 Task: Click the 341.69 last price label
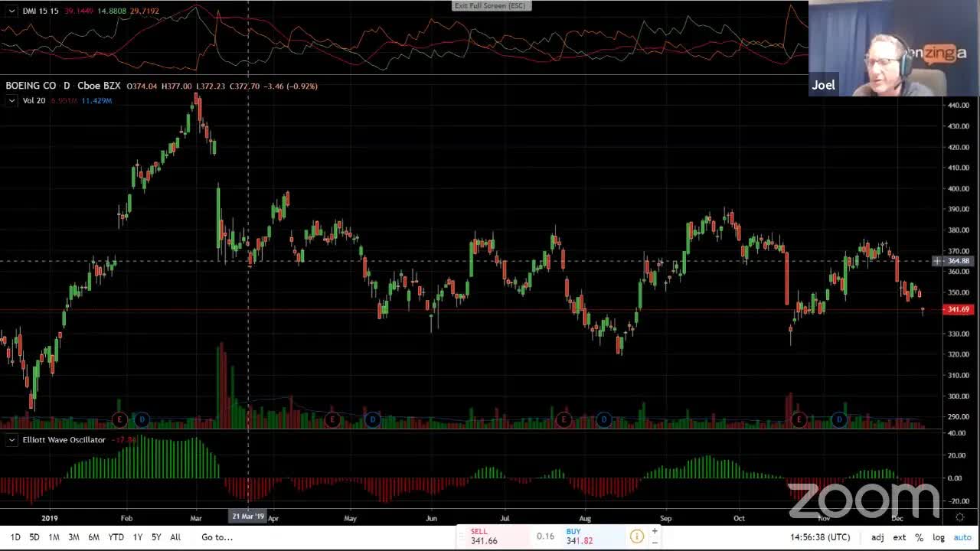[959, 309]
